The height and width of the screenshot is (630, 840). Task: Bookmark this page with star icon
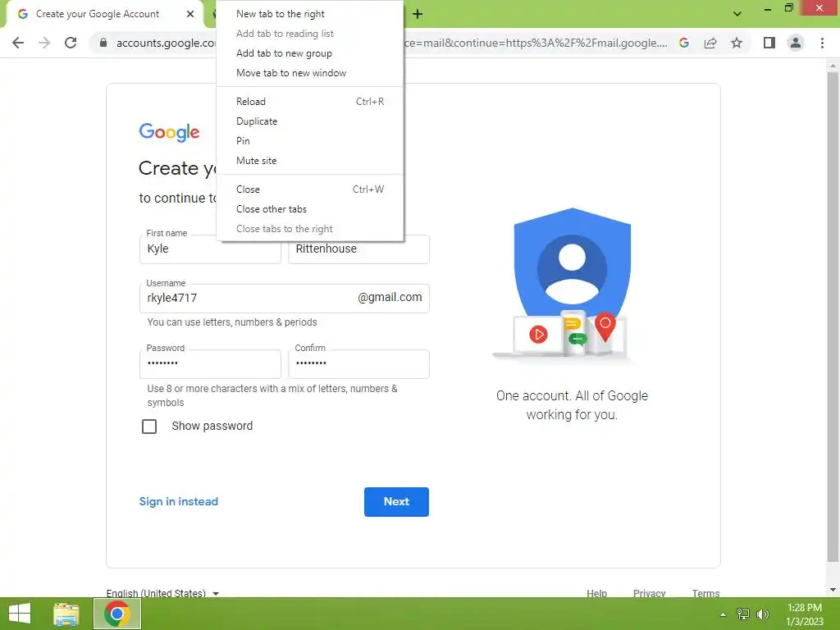(737, 43)
